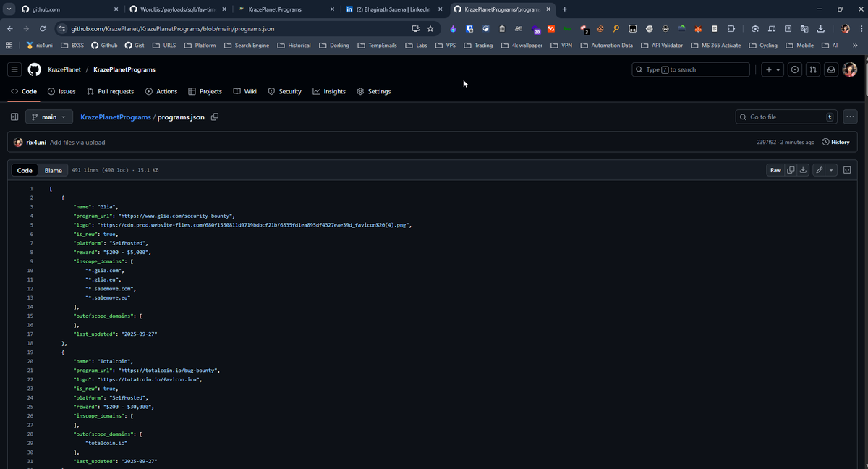Open the API Validator bookmarks folder

click(x=661, y=45)
